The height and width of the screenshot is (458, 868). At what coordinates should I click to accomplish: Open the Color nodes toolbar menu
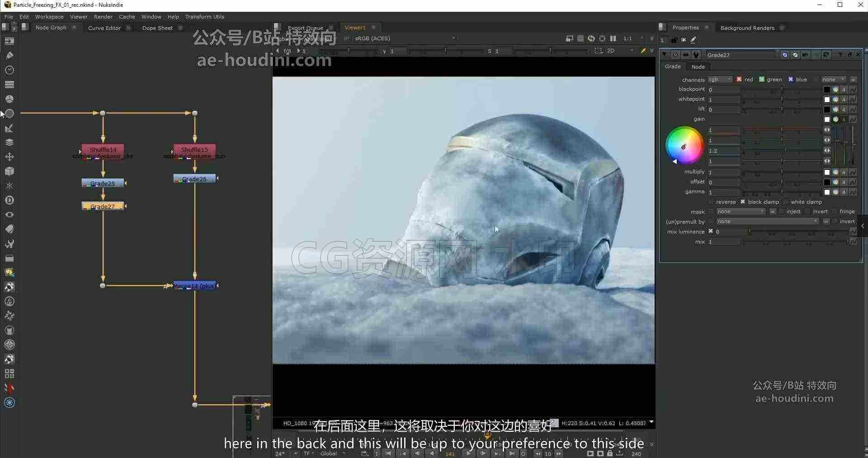tap(9, 99)
